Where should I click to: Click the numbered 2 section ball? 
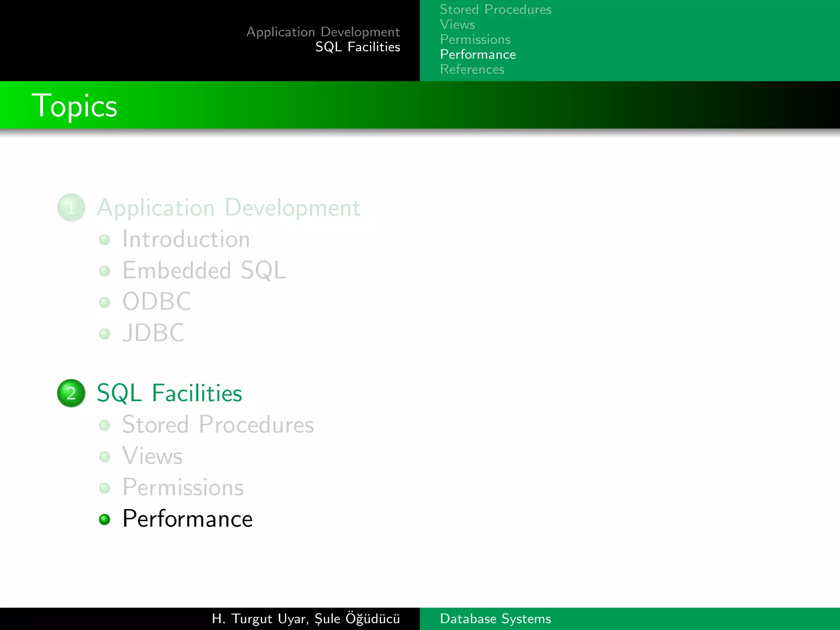tap(71, 393)
